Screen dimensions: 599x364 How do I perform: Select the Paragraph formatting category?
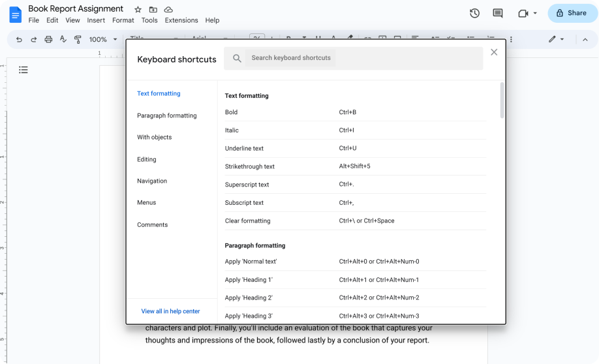pyautogui.click(x=166, y=115)
